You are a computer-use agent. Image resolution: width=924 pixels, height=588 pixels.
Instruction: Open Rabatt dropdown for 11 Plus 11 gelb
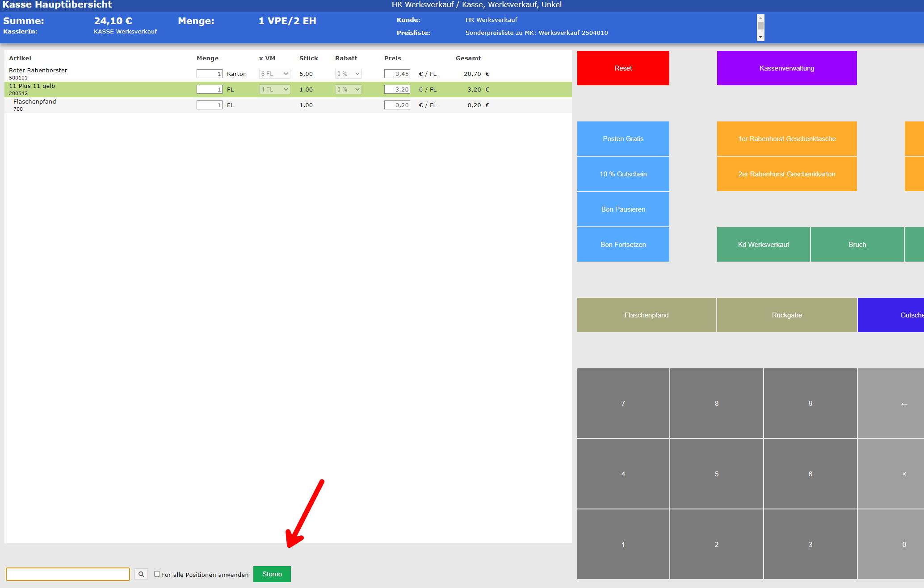coord(348,89)
